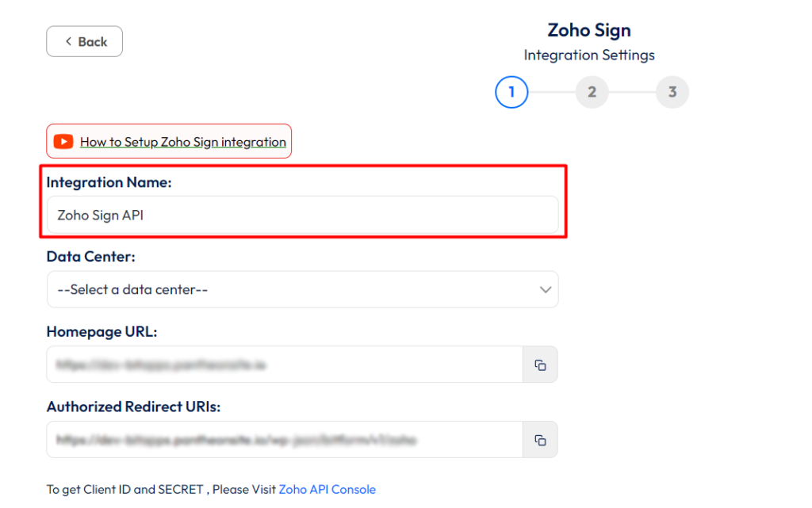Click the Integration Settings subtitle
This screenshot has width=812, height=508.
(589, 55)
